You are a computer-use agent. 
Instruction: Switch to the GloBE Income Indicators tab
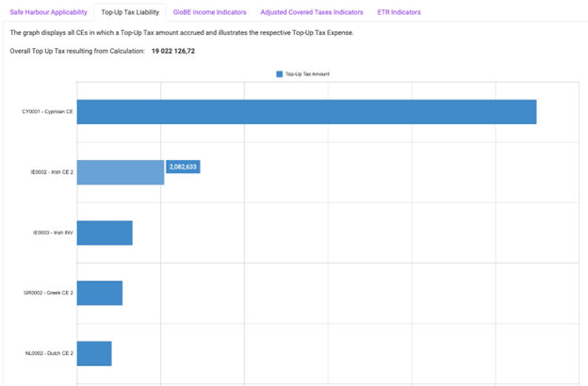point(209,12)
